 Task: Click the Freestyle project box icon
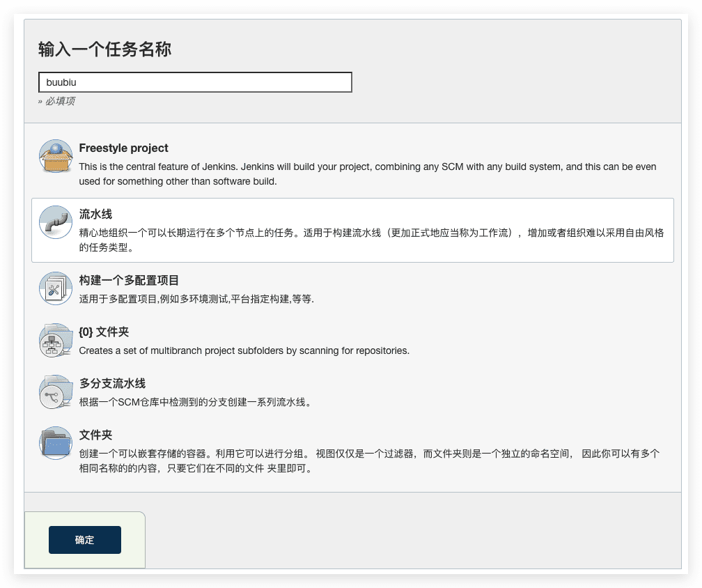coord(56,157)
